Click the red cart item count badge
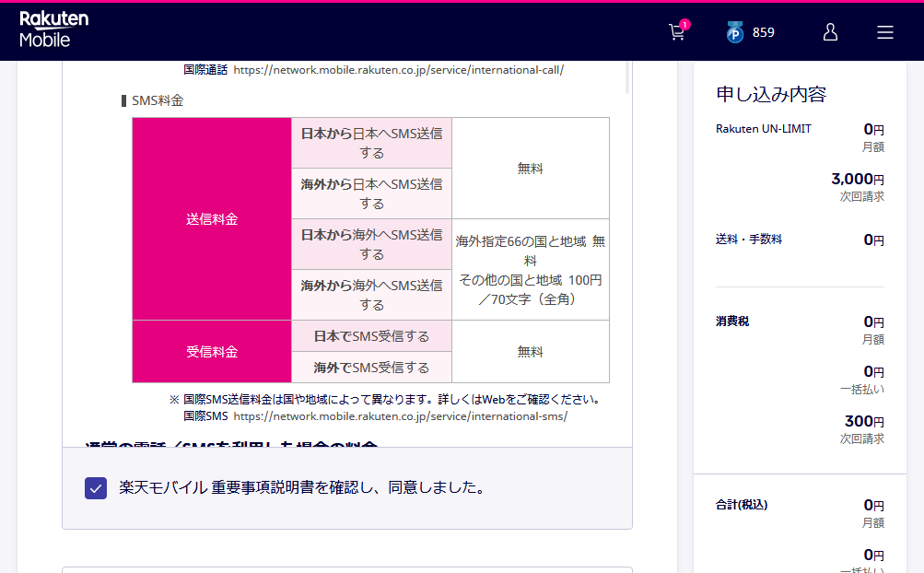The image size is (924, 573). pyautogui.click(x=684, y=24)
